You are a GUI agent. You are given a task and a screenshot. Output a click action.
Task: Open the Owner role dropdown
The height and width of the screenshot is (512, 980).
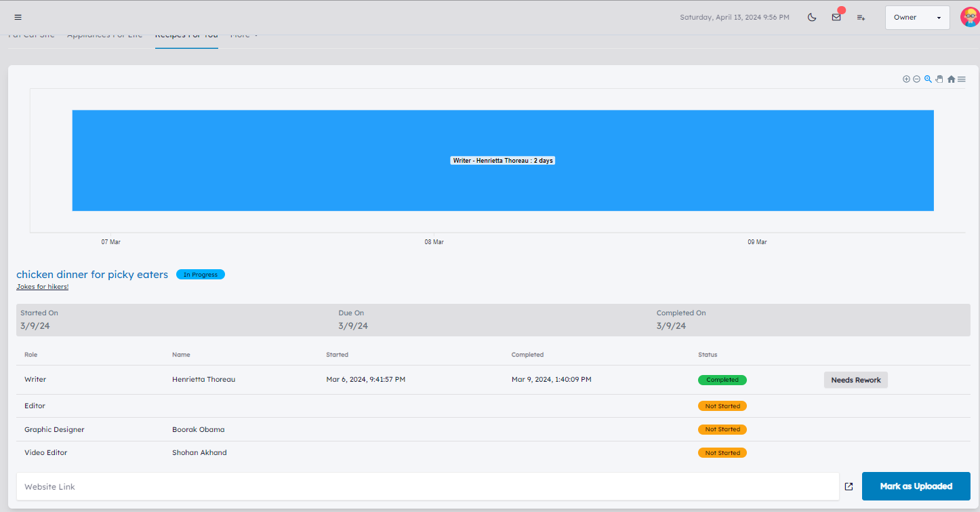pos(918,18)
